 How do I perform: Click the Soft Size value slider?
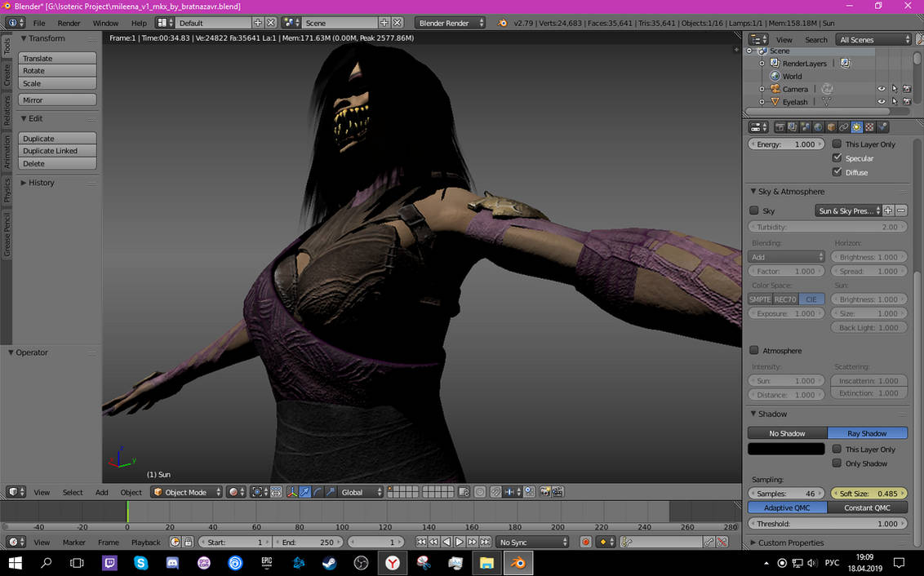pos(869,494)
